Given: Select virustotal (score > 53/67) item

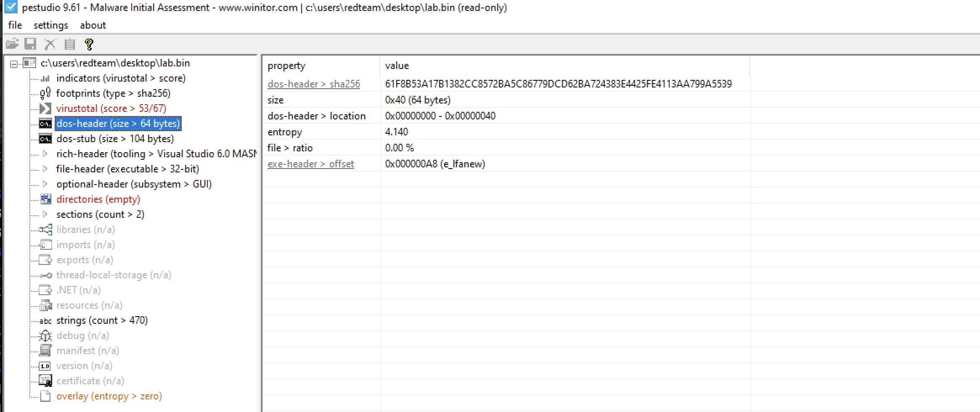Looking at the screenshot, I should pyautogui.click(x=111, y=108).
